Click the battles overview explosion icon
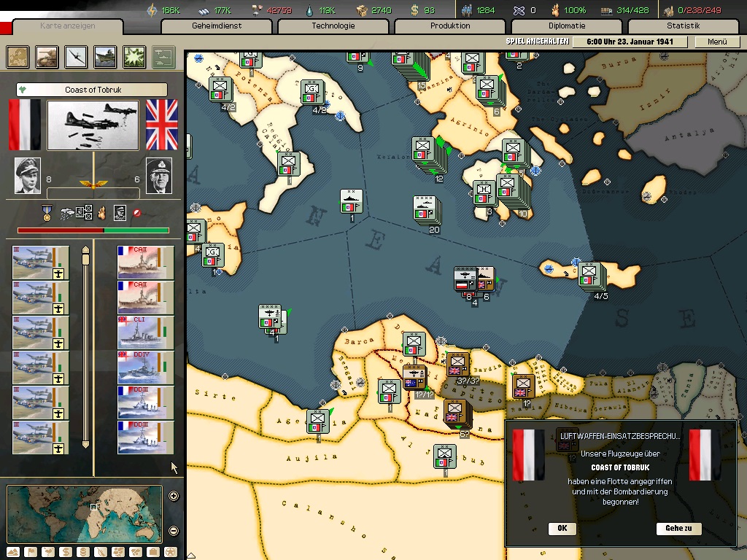Viewport: 747px width, 560px height. (x=135, y=56)
